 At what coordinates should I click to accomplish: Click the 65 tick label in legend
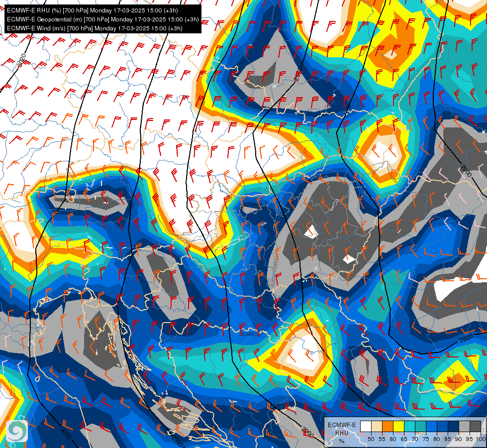[x=404, y=439]
